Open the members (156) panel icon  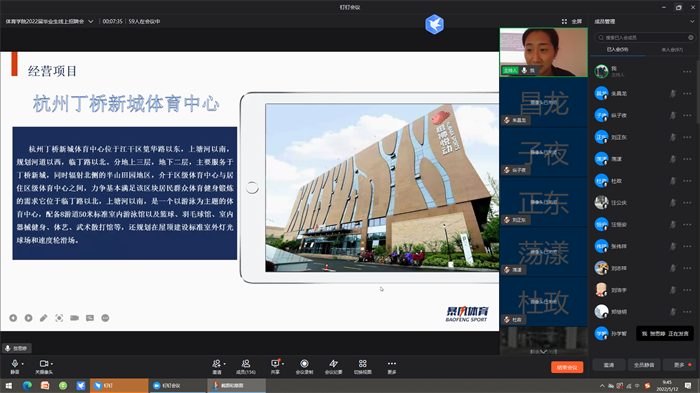point(246,364)
